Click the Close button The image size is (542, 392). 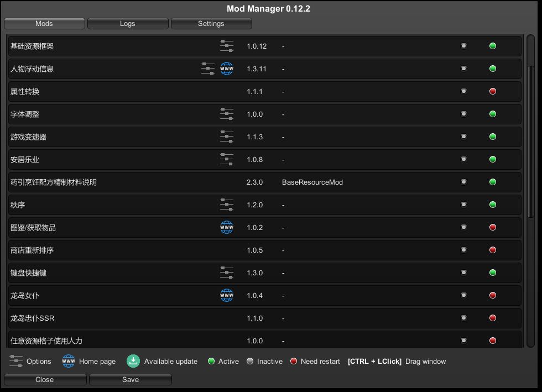point(45,380)
